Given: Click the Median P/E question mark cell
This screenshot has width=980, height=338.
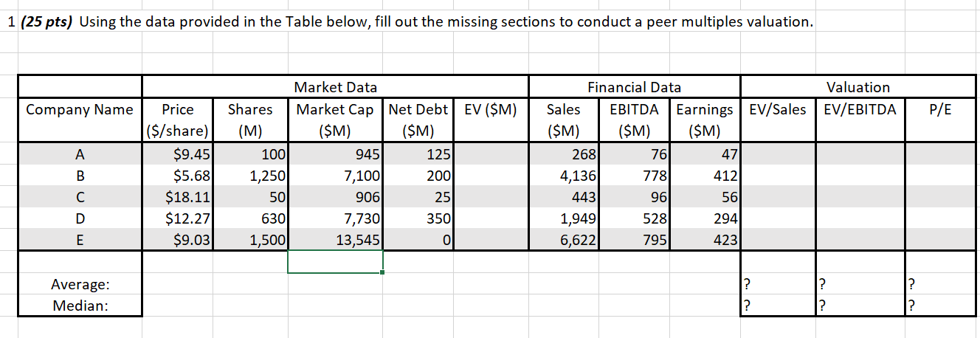Looking at the screenshot, I should [x=939, y=305].
